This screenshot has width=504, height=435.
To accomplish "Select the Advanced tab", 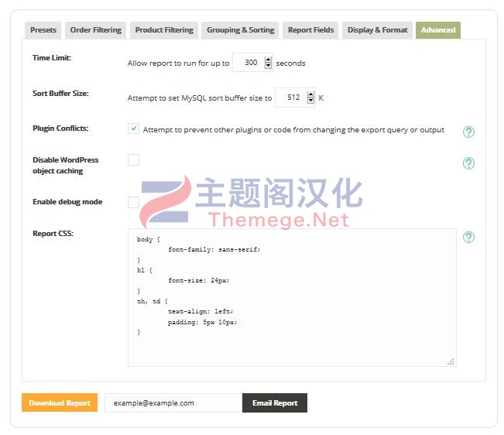I will click(438, 30).
